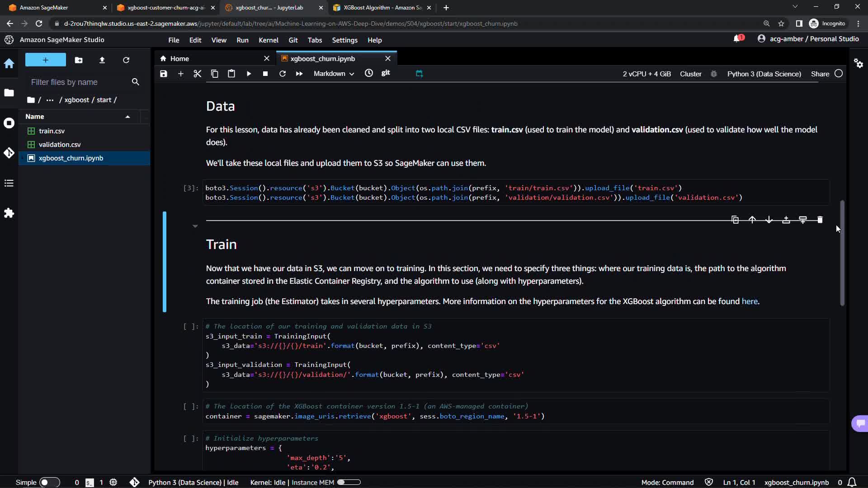Run the selected cell with the play button
This screenshot has height=488, width=868.
[x=249, y=74]
